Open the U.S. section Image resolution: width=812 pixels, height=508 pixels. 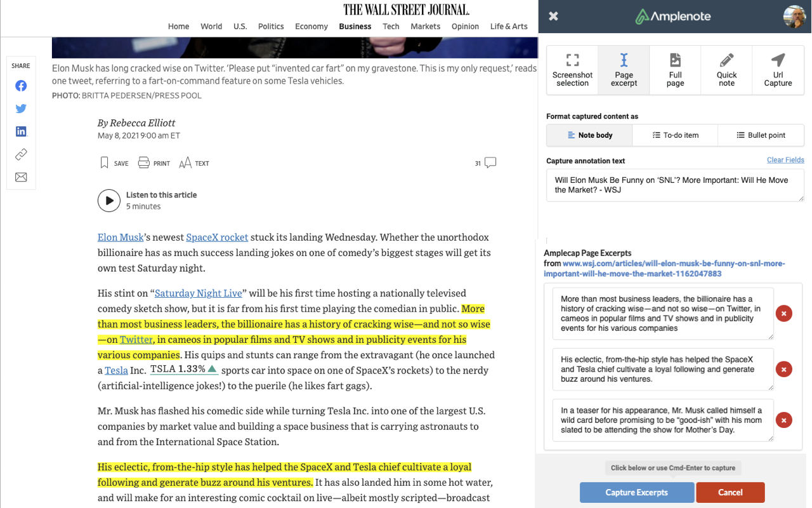(x=240, y=26)
